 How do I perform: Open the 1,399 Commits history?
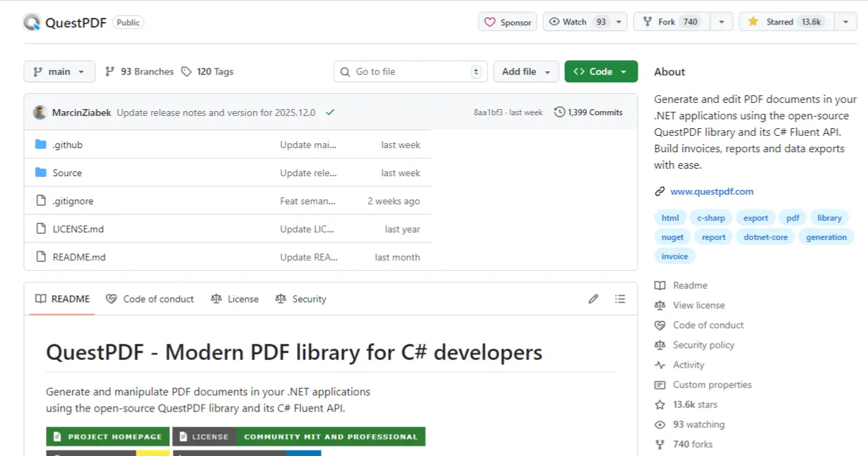click(x=588, y=112)
